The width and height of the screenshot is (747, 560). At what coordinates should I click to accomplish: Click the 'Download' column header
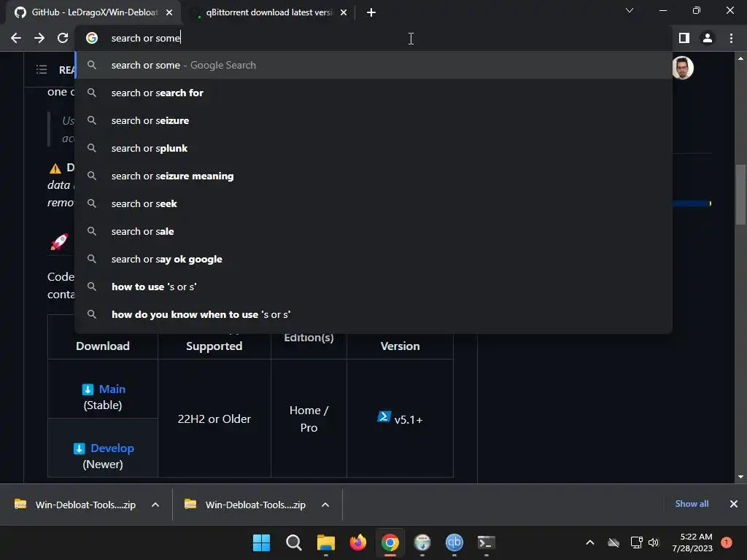[x=103, y=346]
